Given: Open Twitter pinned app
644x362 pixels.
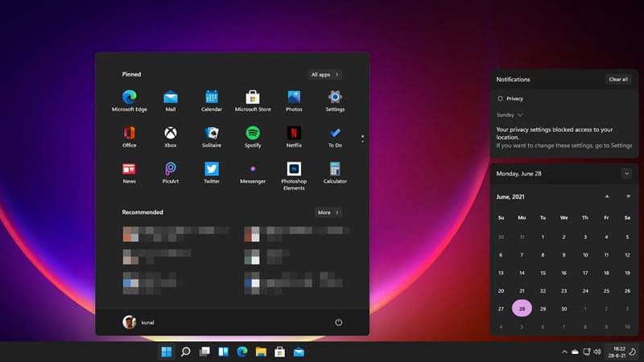Looking at the screenshot, I should tap(212, 172).
